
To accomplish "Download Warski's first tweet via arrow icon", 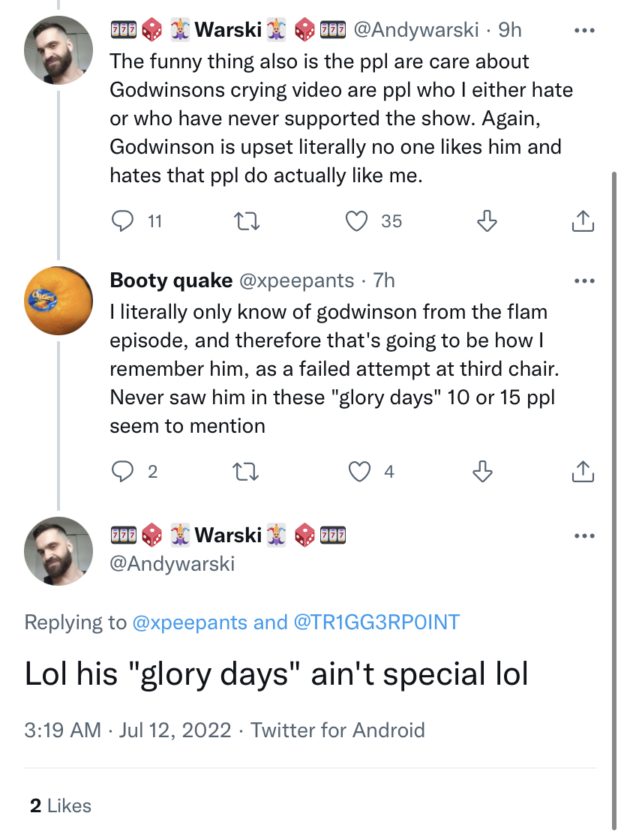I will tap(487, 220).
